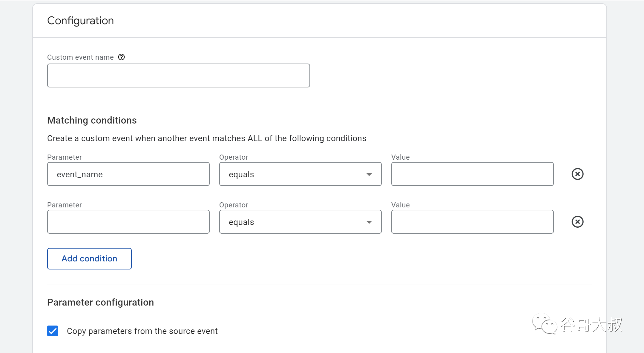Click the "matches ALL of the following conditions" description
This screenshot has width=644, height=353.
pos(206,138)
